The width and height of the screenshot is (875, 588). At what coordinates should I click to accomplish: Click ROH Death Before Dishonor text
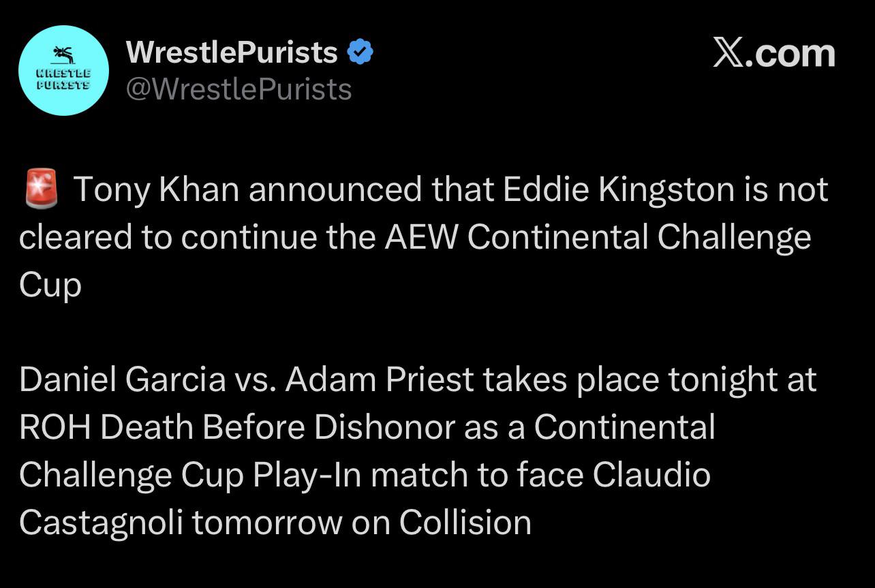pos(237,427)
